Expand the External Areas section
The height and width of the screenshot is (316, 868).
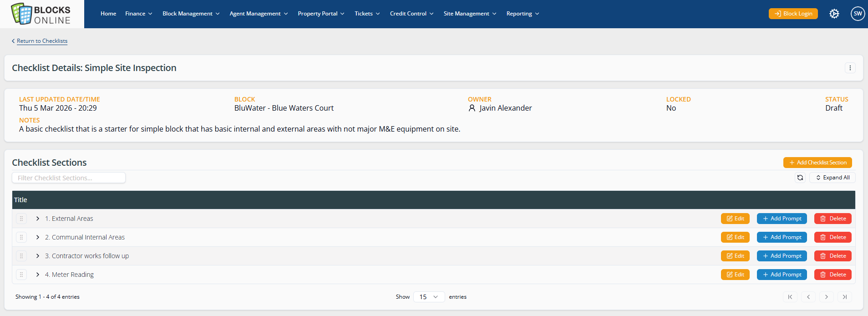click(x=38, y=219)
